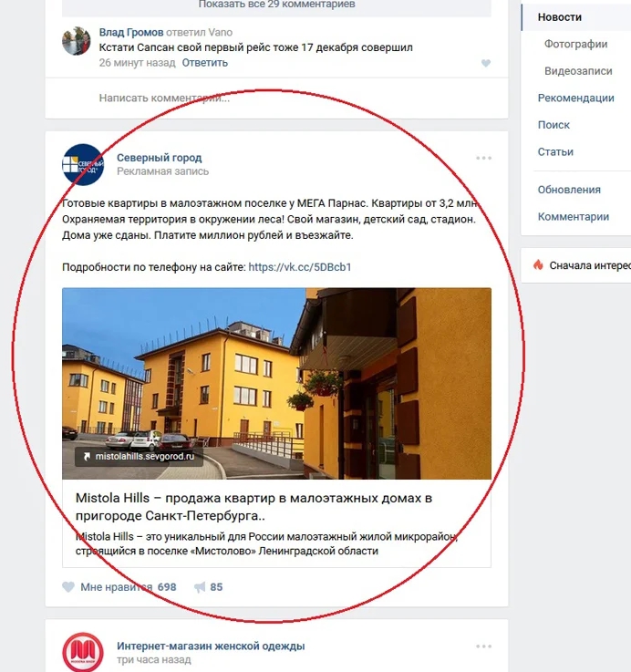Open the https://vk.cc/5DBcb1 link
This screenshot has width=631, height=672.
tap(300, 267)
